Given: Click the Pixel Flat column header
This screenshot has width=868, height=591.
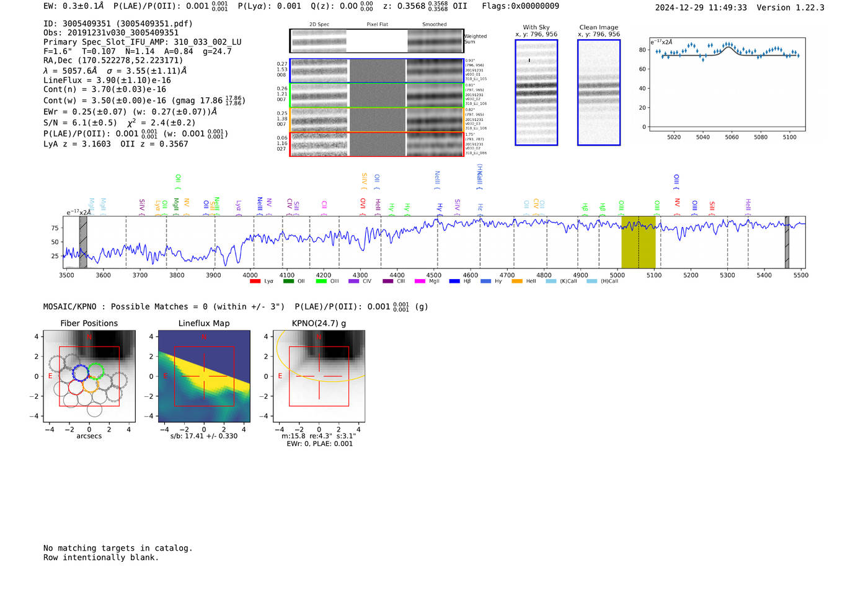Looking at the screenshot, I should 377,25.
